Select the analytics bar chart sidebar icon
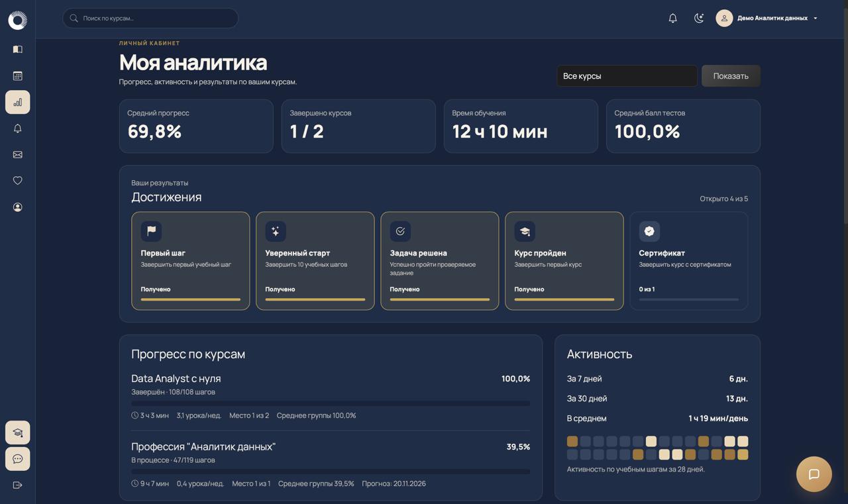Viewport: 848px width, 504px height. (18, 102)
